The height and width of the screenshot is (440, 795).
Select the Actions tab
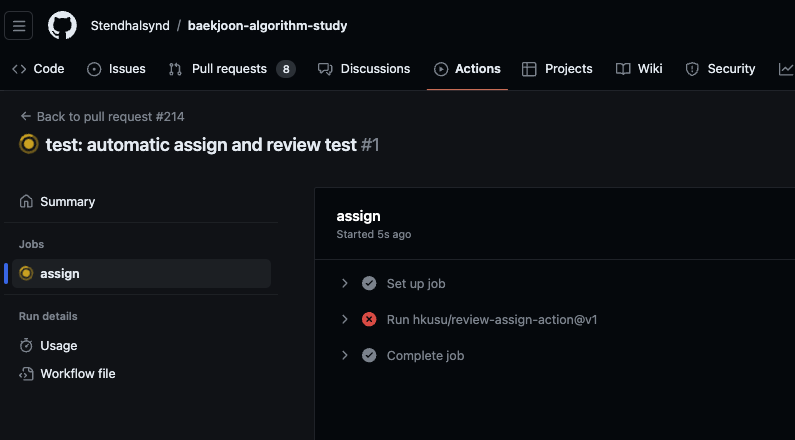467,69
